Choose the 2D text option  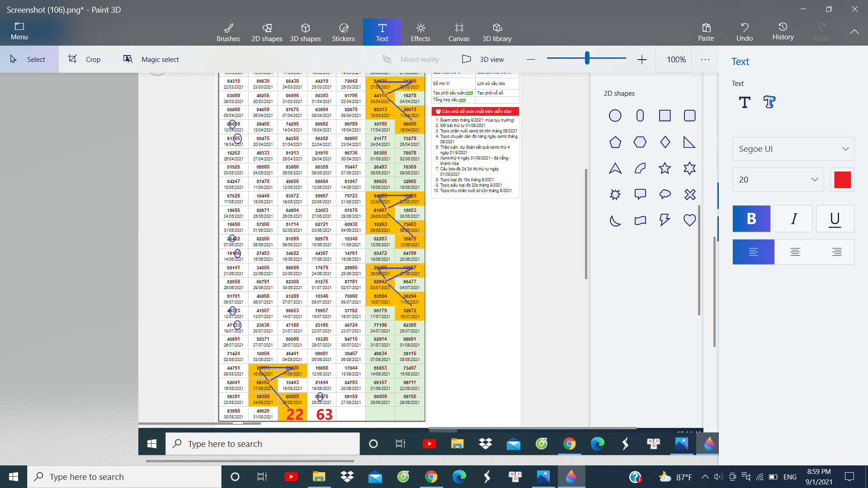[x=745, y=102]
